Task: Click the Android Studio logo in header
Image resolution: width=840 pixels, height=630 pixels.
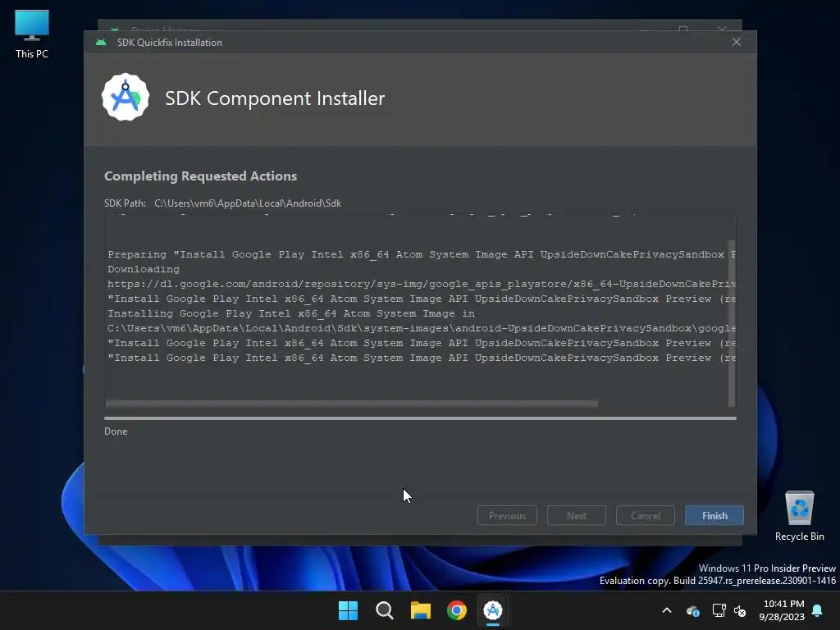Action: 126,97
